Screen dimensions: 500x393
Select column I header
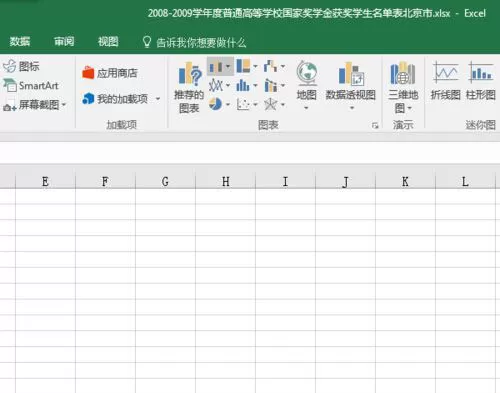click(285, 181)
